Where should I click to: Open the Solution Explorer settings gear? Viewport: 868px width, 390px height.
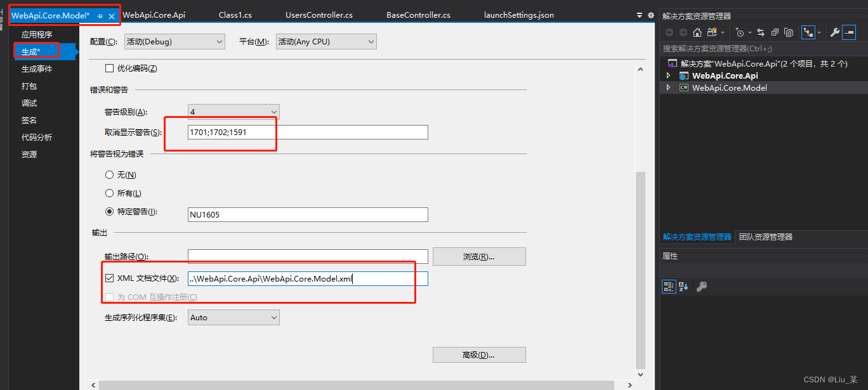tap(652, 14)
